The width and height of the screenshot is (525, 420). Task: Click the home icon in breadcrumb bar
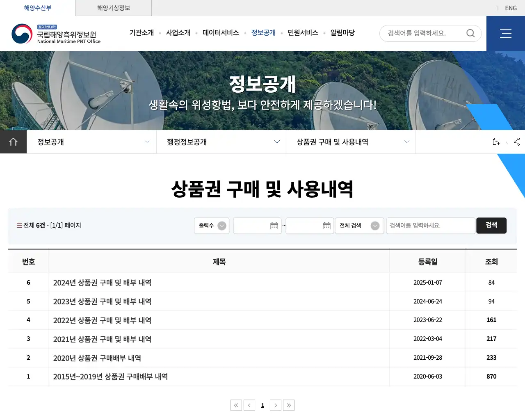tap(13, 142)
